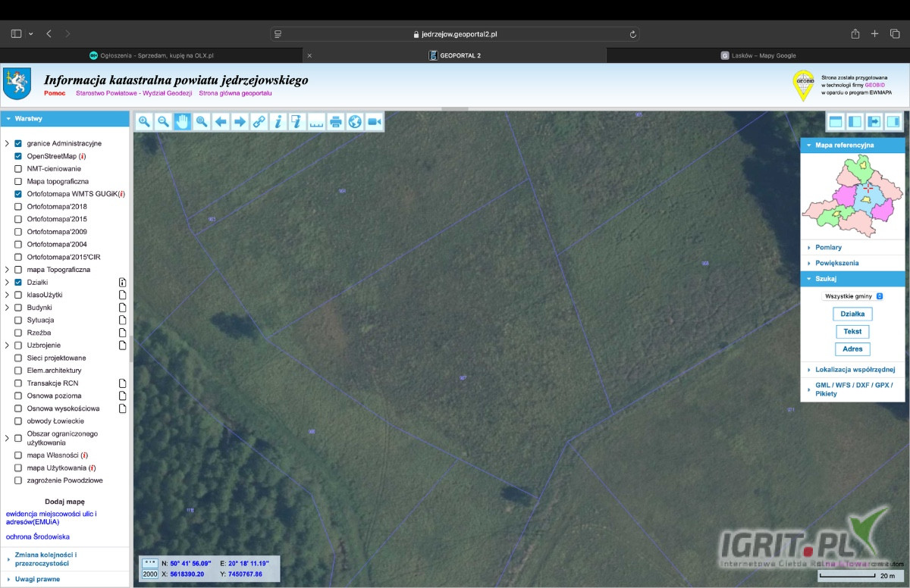This screenshot has height=588, width=910.
Task: Click the globe toolbar icon
Action: (x=355, y=122)
